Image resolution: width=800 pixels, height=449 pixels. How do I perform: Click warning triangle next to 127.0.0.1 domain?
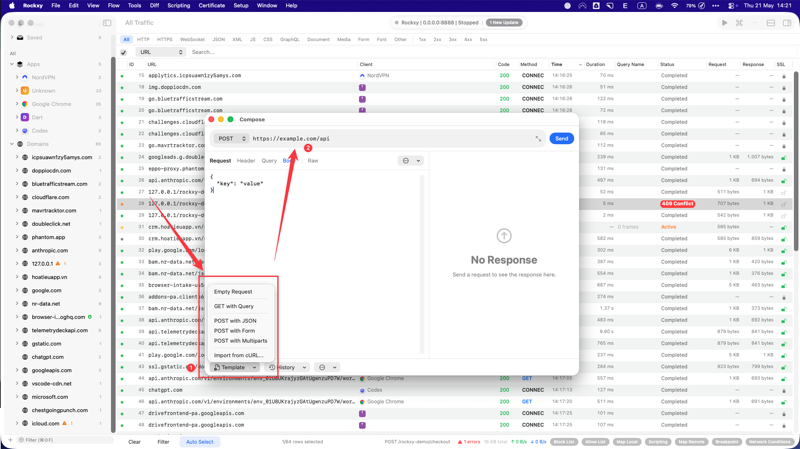pos(58,264)
